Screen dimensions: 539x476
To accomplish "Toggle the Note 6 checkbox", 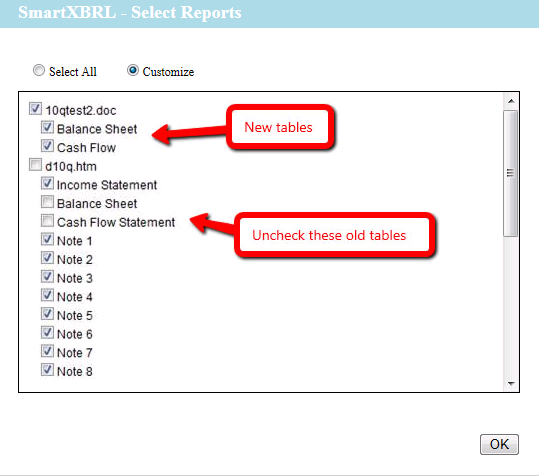I will [47, 332].
